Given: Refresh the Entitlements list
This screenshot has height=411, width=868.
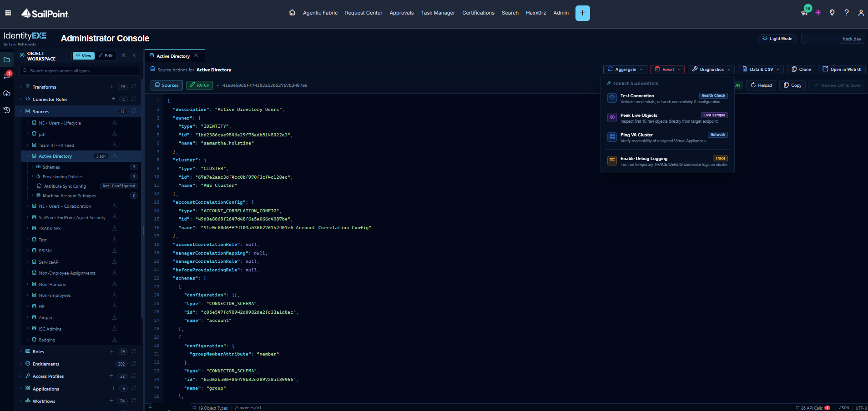Looking at the screenshot, I should [x=134, y=364].
